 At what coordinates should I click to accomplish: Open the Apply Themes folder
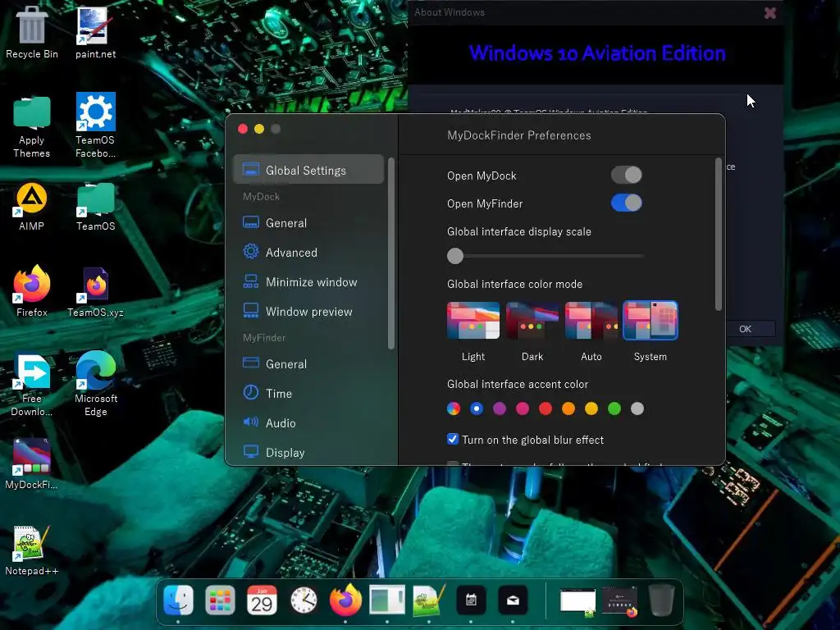point(32,126)
